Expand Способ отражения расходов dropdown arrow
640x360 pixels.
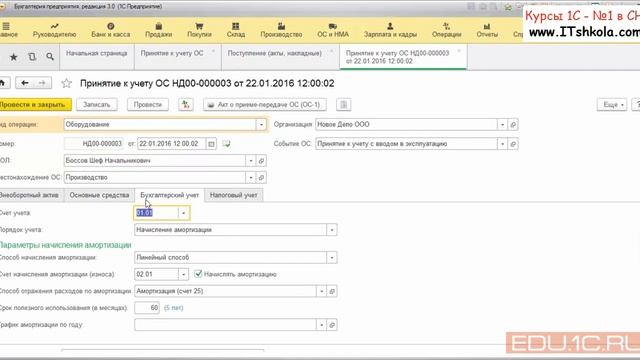coord(321,291)
